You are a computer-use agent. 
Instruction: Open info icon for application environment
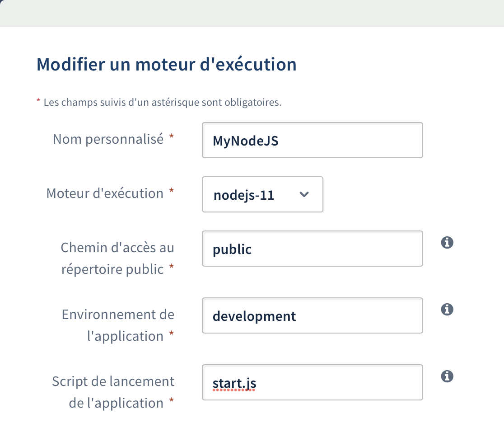(447, 310)
